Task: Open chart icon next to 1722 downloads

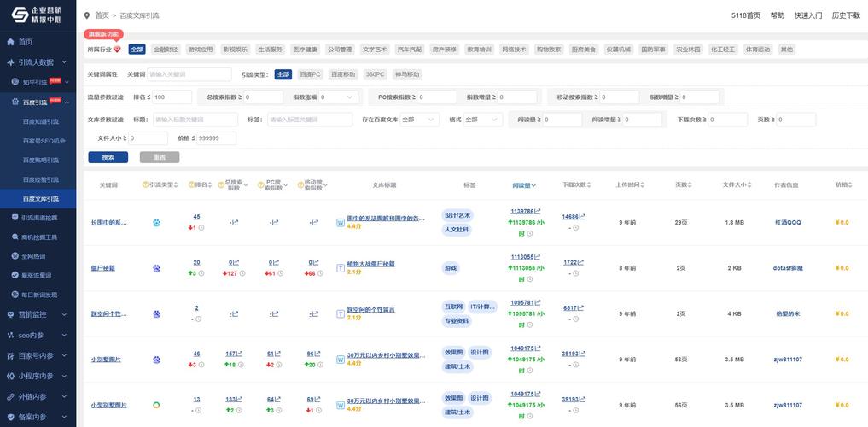Action: [x=582, y=262]
